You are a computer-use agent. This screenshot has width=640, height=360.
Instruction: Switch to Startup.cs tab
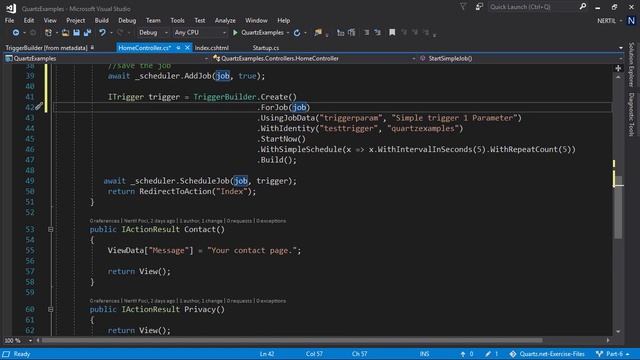point(266,48)
